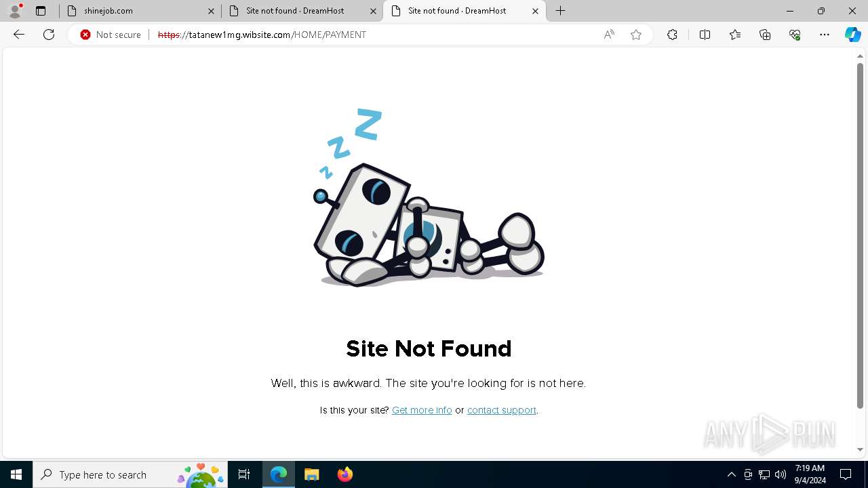Click the page vertical scrollbar thumb

coord(860,236)
